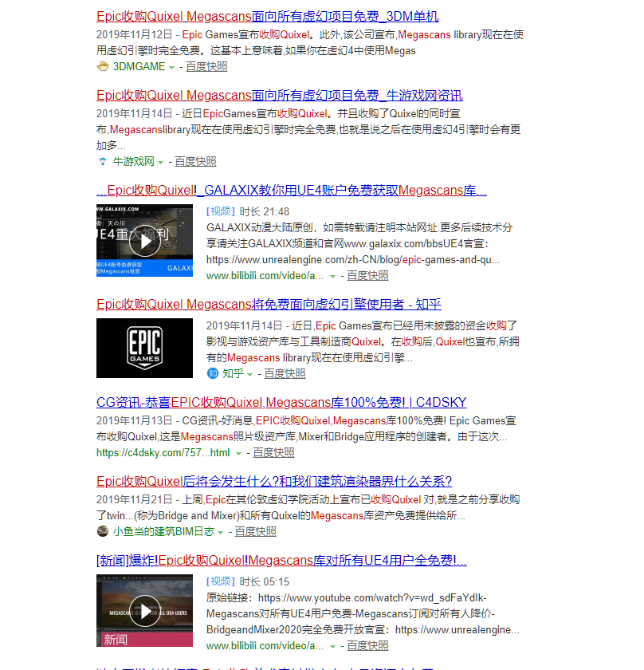Click the 小鱼当的建筑BIM日志 source favicon
This screenshot has height=670, width=644.
pos(103,532)
